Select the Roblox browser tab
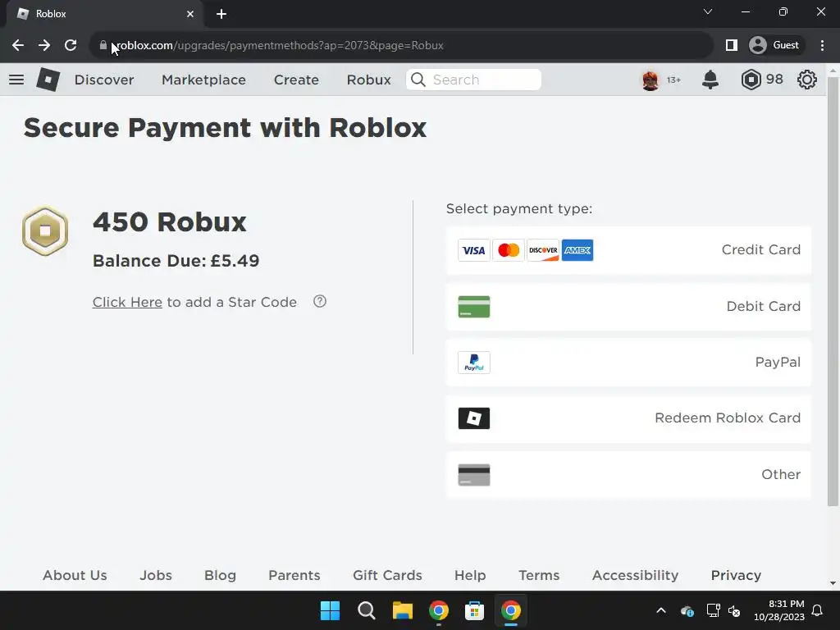Viewport: 840px width, 630px height. pos(105,14)
